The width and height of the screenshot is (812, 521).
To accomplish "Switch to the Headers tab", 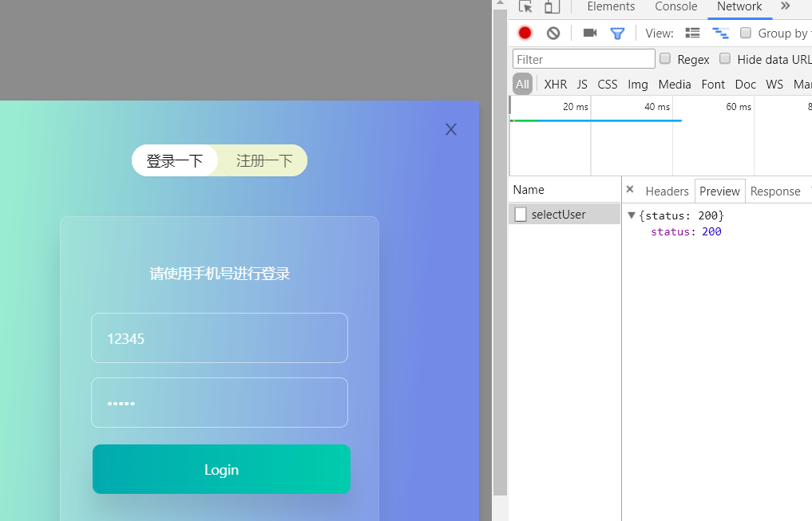I will pyautogui.click(x=667, y=191).
